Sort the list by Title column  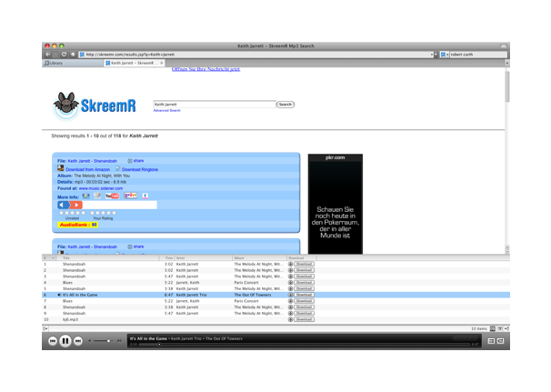tap(108, 258)
